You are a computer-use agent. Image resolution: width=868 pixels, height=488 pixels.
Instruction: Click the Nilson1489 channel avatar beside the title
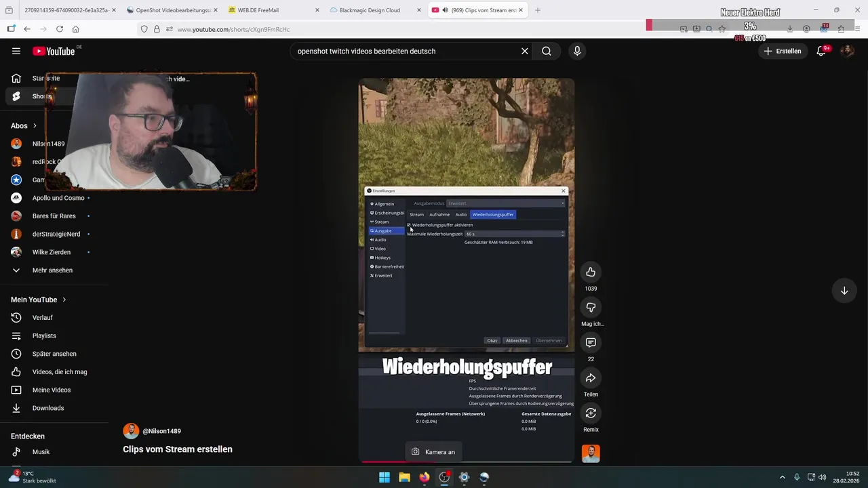coord(131,431)
